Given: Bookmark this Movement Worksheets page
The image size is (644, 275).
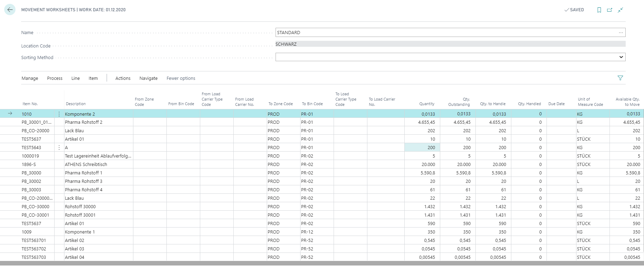Looking at the screenshot, I should [599, 10].
